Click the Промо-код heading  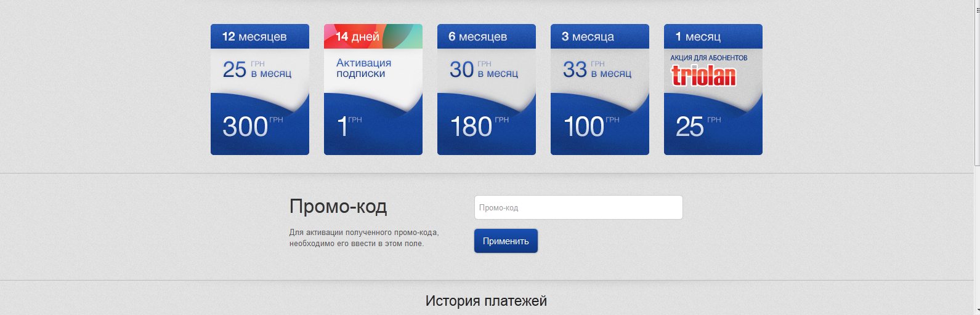(x=338, y=206)
